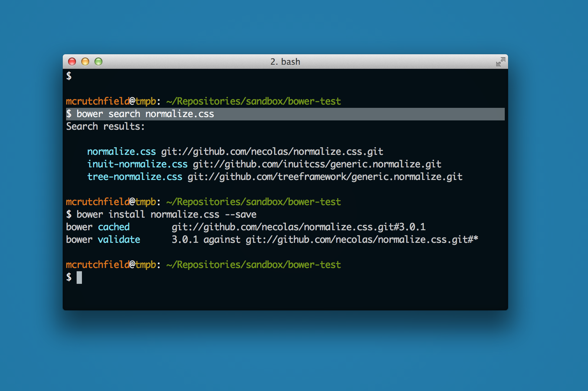This screenshot has width=588, height=391.
Task: Click the last prompt's bower-test path
Action: point(253,265)
